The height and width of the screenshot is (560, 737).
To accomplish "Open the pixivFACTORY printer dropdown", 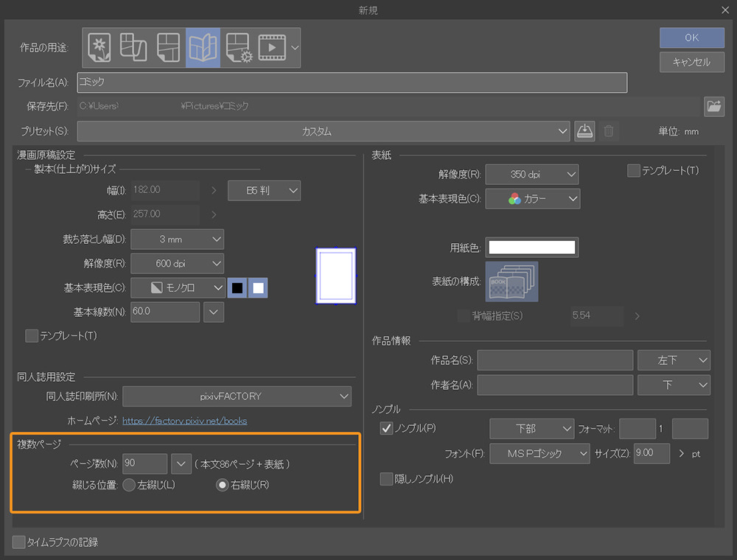I will 237,396.
